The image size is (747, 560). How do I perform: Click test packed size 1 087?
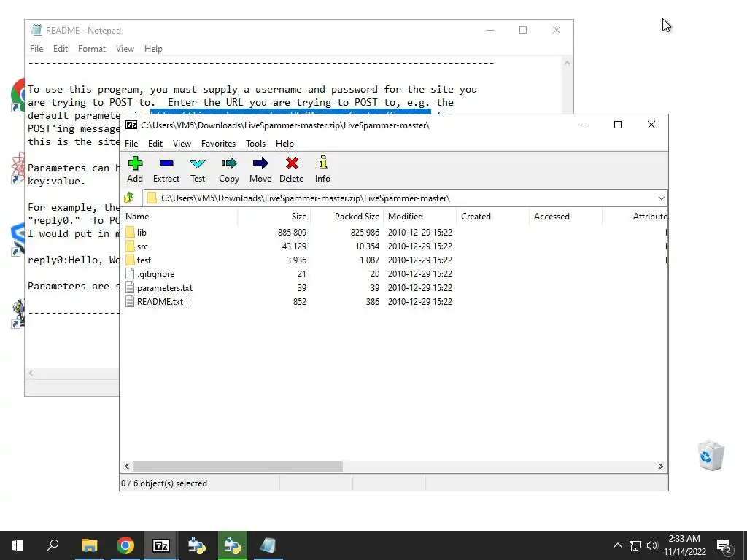[x=370, y=260]
